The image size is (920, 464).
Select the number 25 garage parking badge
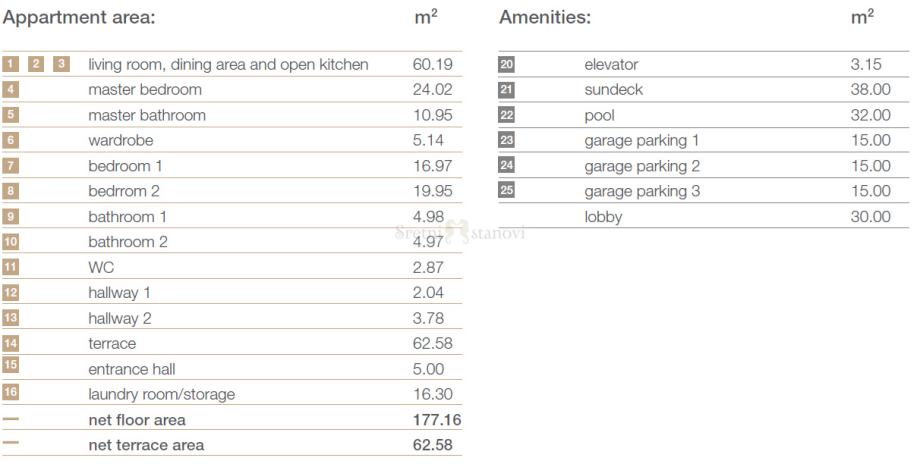click(506, 191)
